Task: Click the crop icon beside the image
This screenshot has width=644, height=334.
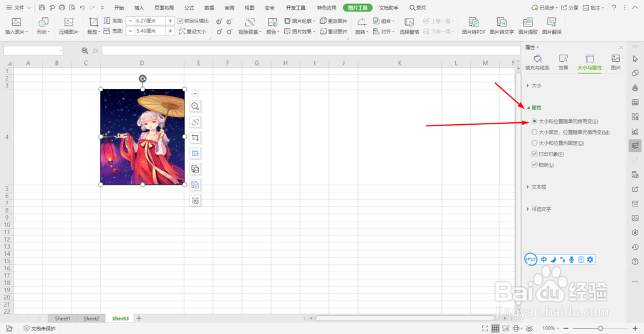Action: [x=195, y=138]
